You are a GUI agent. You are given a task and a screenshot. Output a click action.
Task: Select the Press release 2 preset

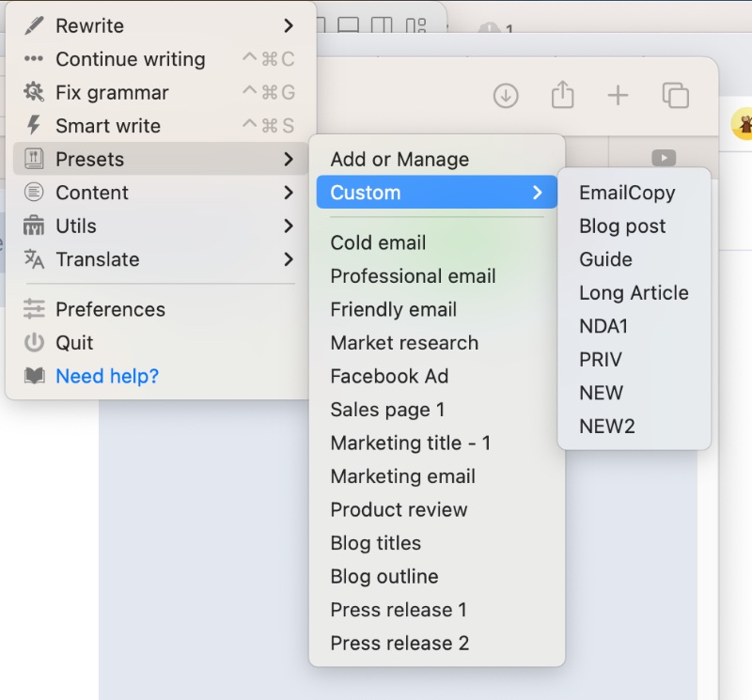tap(399, 644)
